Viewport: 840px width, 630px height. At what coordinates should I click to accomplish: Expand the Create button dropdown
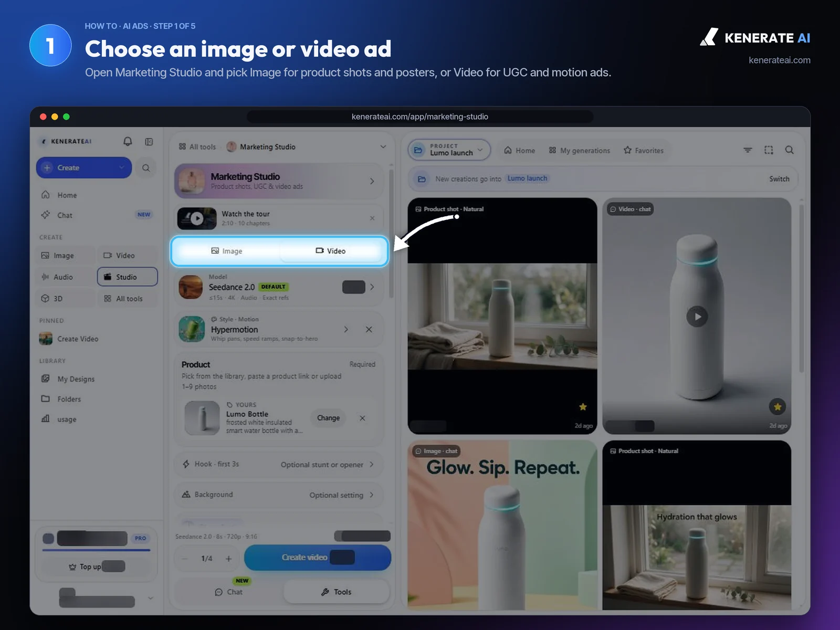tap(122, 167)
